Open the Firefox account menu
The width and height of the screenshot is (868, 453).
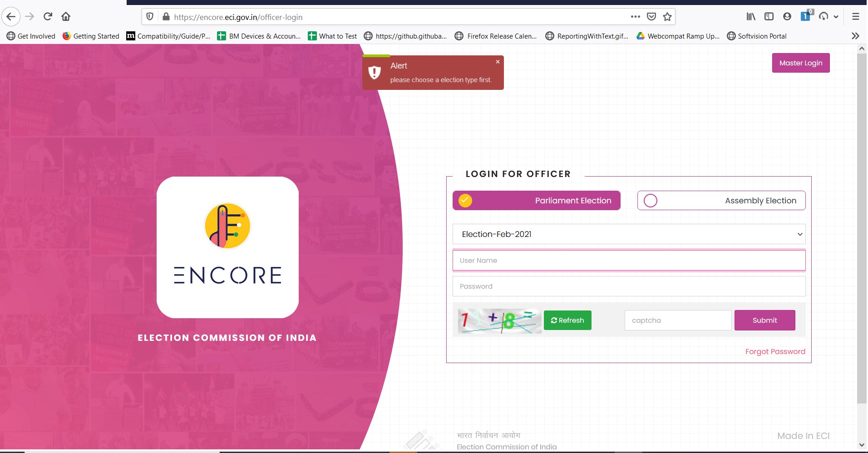pyautogui.click(x=787, y=16)
